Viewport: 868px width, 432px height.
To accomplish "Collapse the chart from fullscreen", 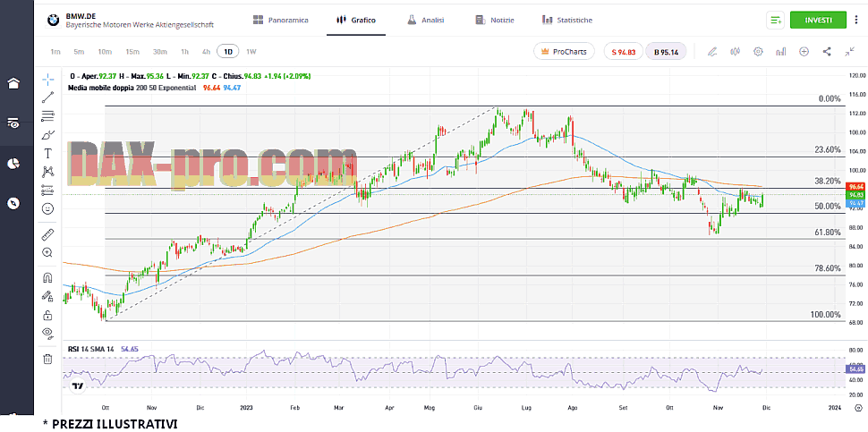I will point(850,52).
